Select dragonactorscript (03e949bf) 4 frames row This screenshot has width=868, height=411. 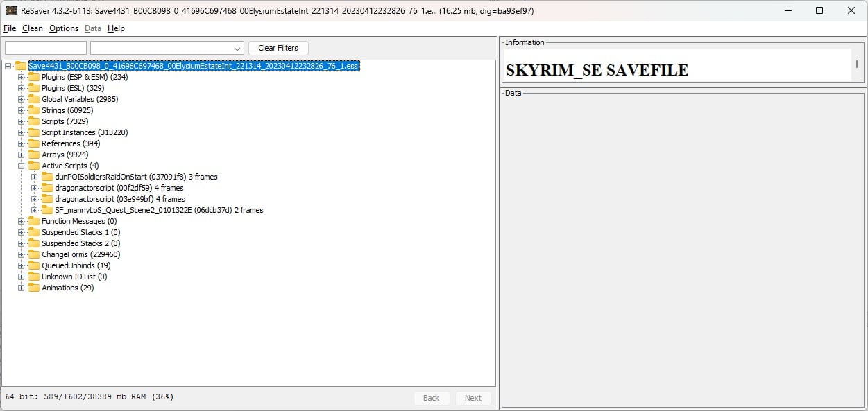tap(120, 199)
